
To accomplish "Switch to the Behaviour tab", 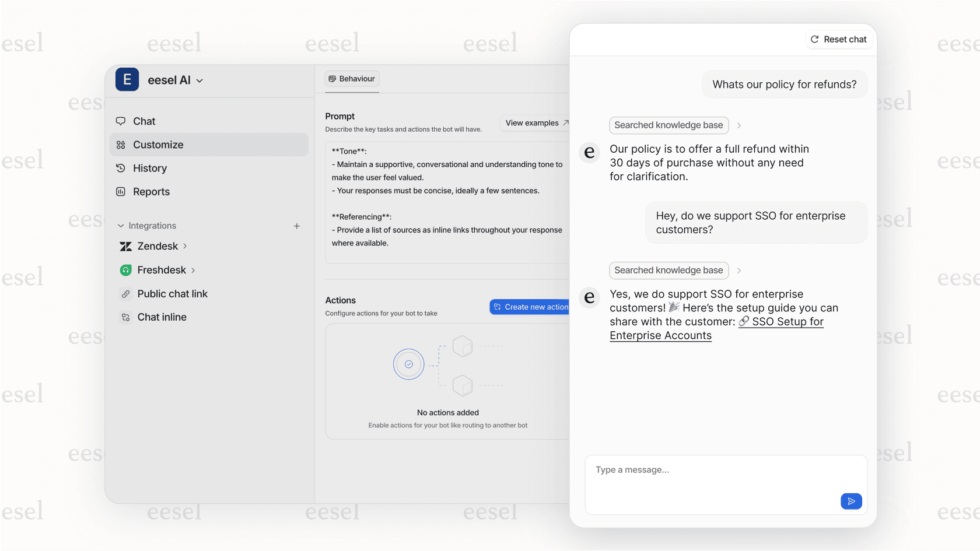I will tap(352, 78).
